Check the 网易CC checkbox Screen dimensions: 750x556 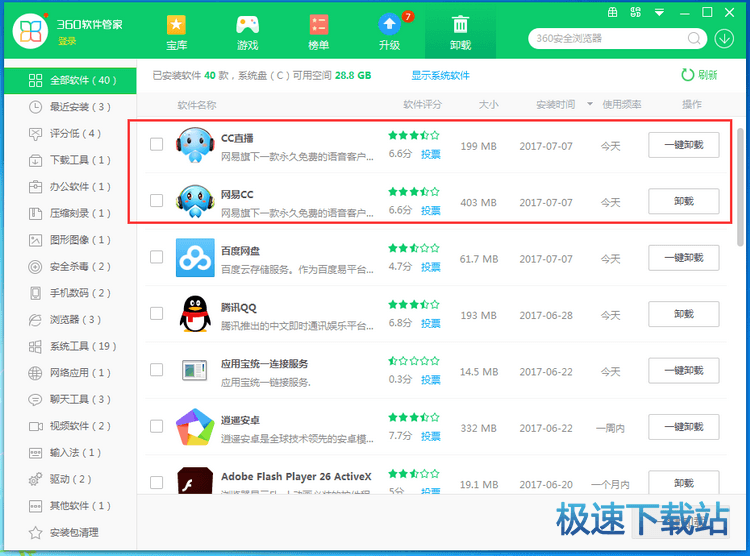156,200
